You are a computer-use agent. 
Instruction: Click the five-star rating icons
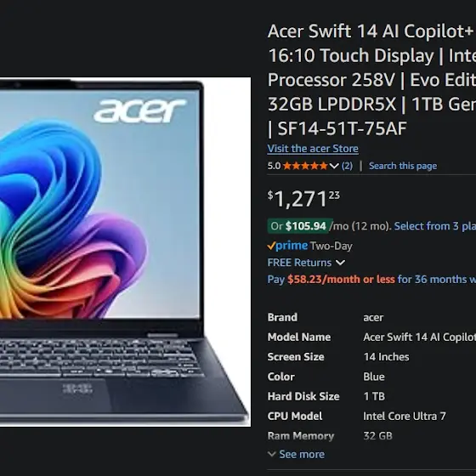[x=305, y=166]
